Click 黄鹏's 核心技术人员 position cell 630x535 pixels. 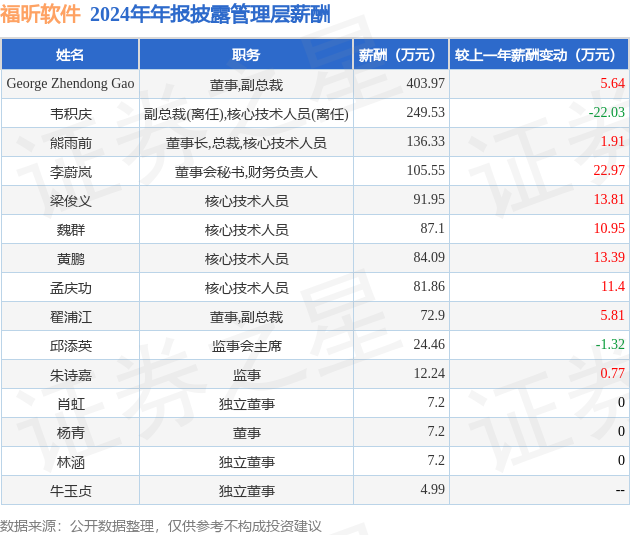(246, 259)
